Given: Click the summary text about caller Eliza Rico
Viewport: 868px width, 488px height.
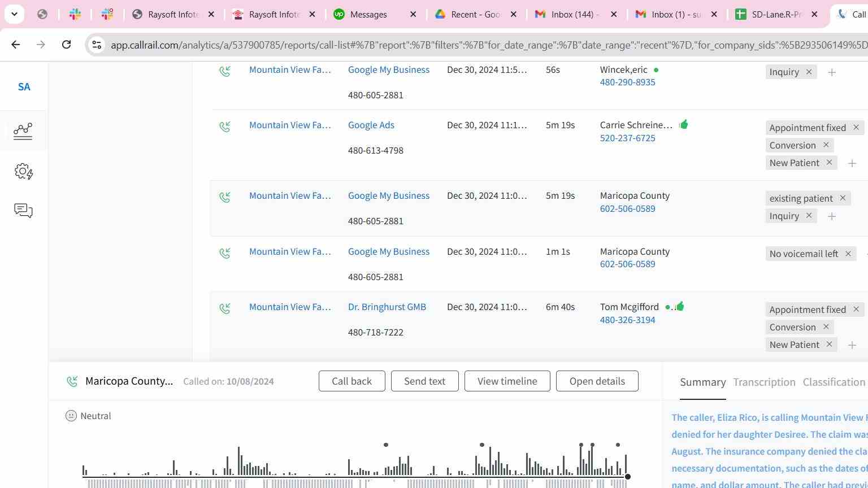Looking at the screenshot, I should 770,451.
